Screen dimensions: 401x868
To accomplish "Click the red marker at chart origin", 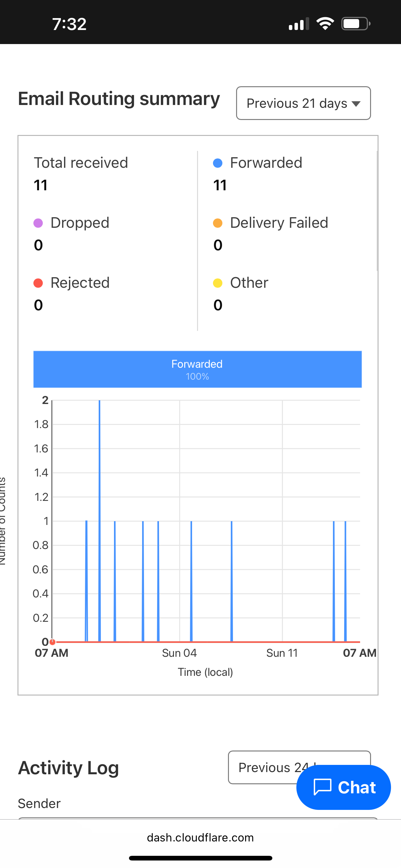I will click(52, 642).
